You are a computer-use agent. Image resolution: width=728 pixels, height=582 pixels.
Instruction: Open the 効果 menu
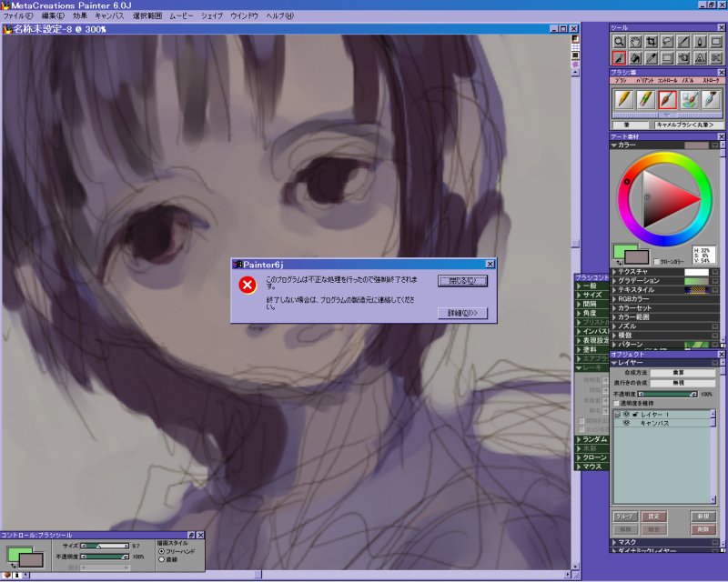point(80,15)
